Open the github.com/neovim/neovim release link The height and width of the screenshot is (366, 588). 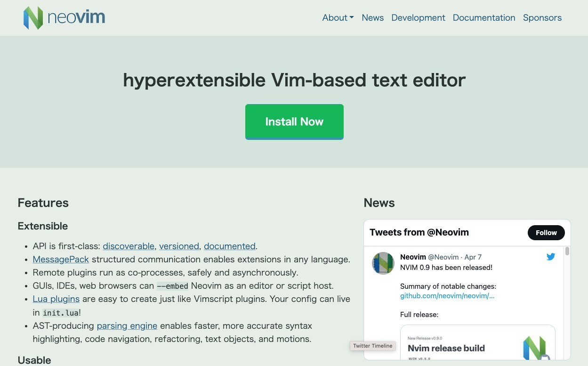447,296
